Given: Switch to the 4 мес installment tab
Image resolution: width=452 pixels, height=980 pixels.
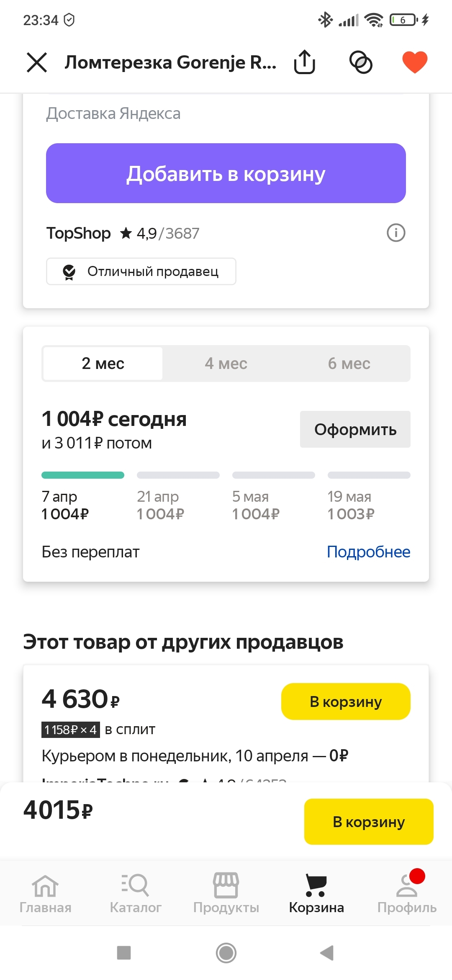Looking at the screenshot, I should pos(226,364).
